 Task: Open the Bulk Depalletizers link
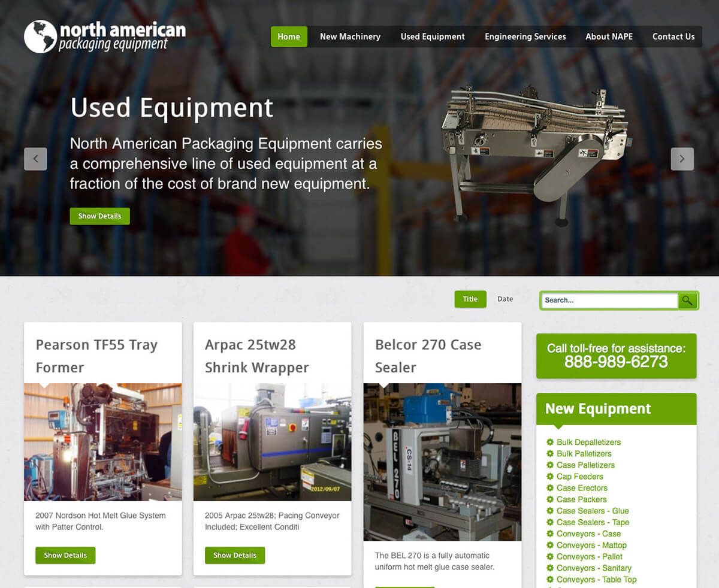[588, 442]
